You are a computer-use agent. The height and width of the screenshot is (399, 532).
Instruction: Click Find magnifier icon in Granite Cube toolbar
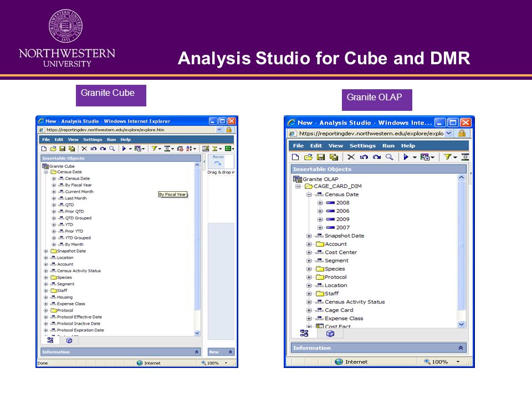[x=112, y=149]
